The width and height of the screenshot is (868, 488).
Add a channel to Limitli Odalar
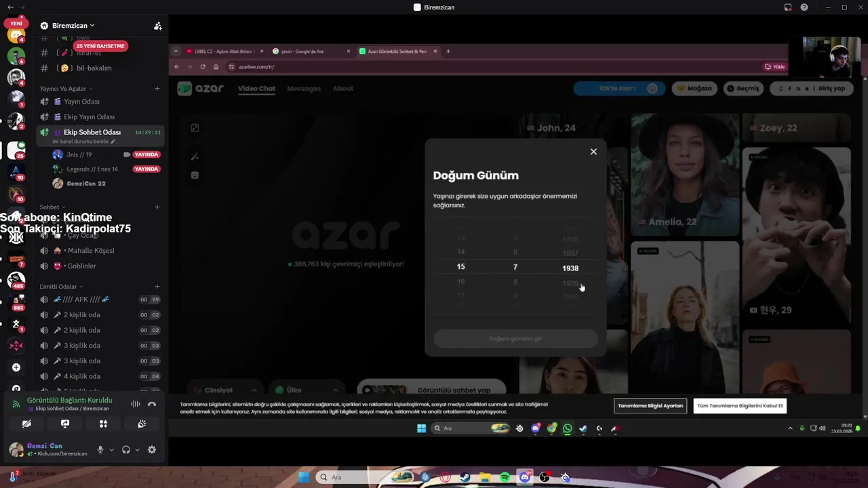(x=157, y=287)
